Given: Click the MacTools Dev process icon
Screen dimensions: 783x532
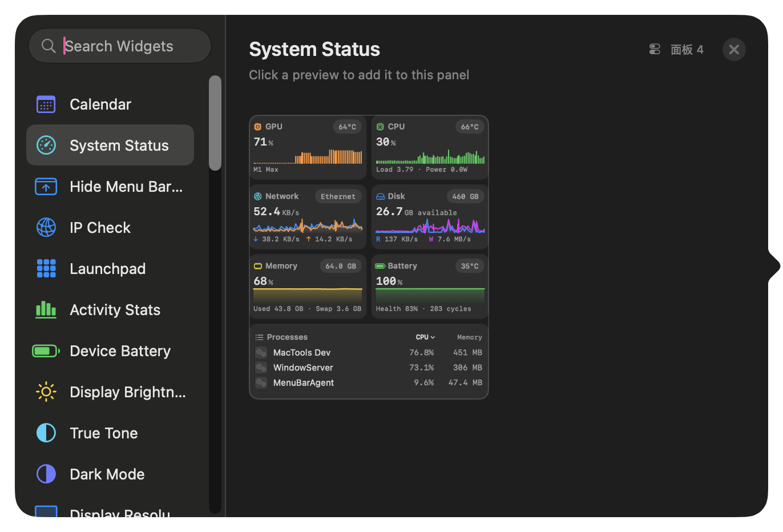Looking at the screenshot, I should point(261,352).
